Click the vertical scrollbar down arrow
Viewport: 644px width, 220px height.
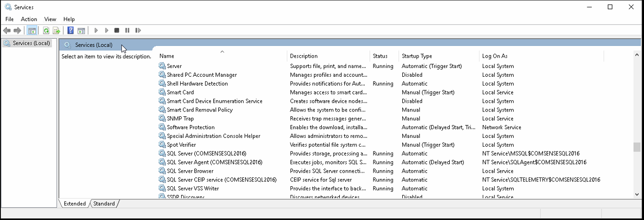tap(637, 194)
